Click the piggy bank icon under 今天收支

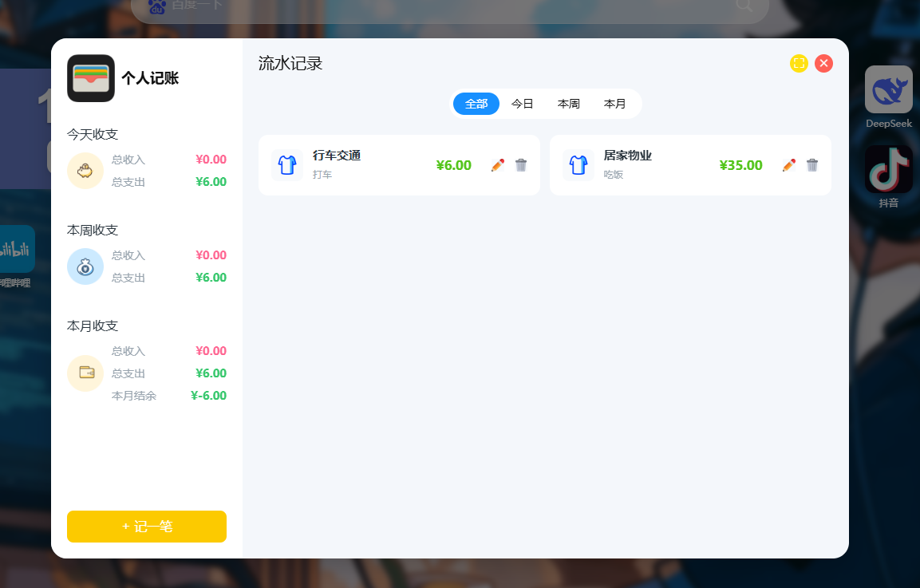coord(85,171)
